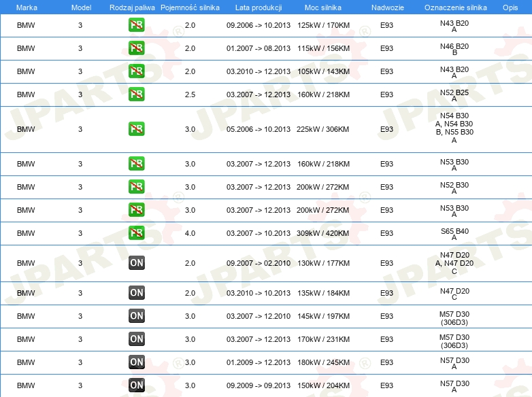Select the power value 180kW / 245KM
Image resolution: width=532 pixels, height=397 pixels.
323,362
